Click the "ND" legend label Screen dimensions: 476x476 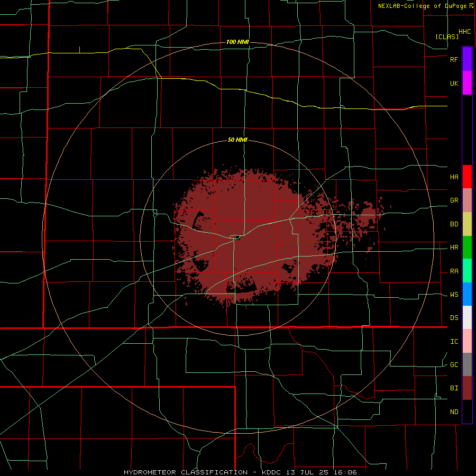(454, 412)
